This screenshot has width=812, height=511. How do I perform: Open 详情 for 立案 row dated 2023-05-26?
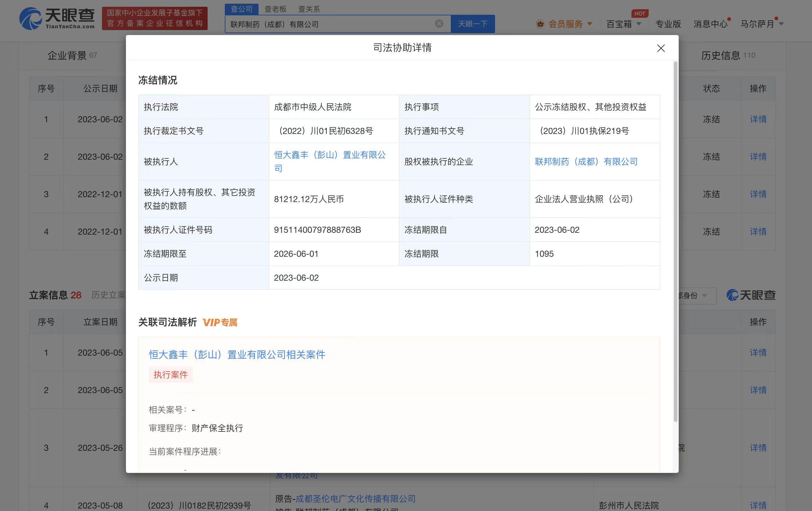(x=758, y=448)
